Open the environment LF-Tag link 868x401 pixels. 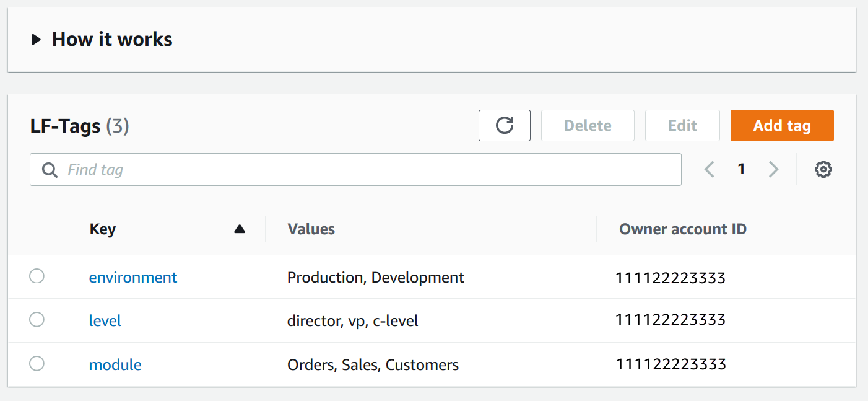tap(133, 277)
